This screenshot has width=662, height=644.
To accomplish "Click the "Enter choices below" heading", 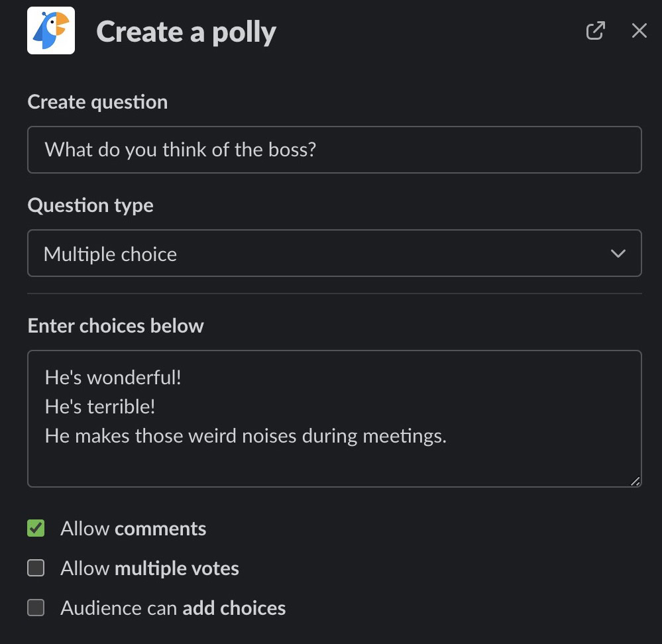I will pos(116,326).
